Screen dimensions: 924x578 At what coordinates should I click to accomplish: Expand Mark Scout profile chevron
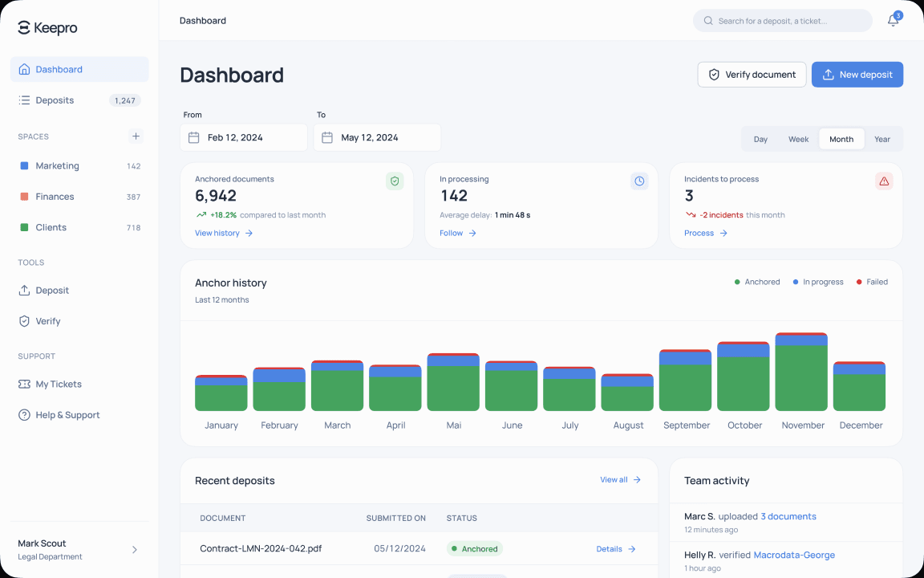135,550
